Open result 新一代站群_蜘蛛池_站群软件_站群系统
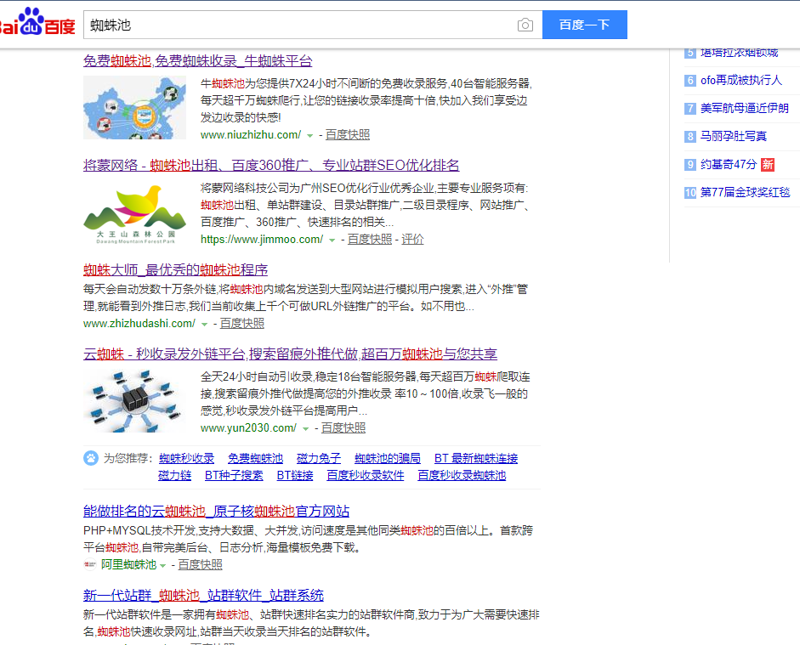This screenshot has height=645, width=800. click(x=203, y=596)
